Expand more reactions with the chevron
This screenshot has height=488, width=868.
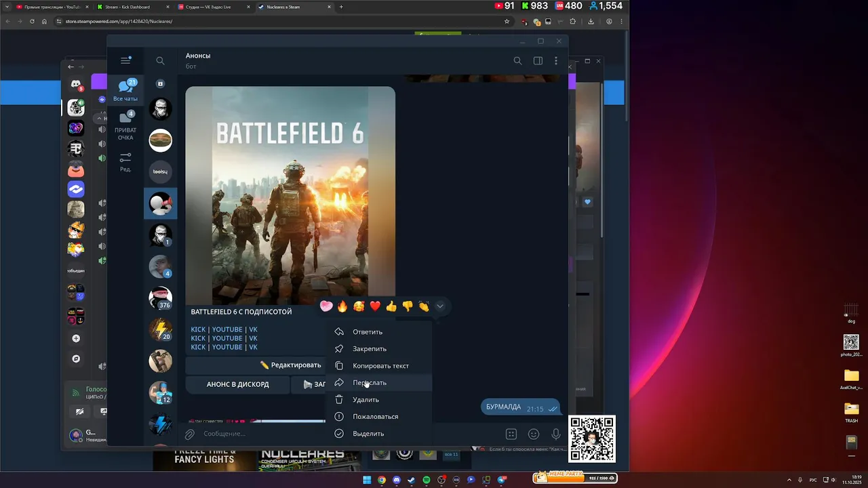pos(440,306)
